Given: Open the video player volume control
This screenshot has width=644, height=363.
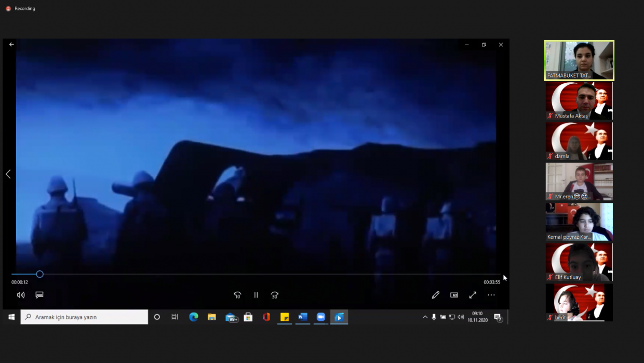Looking at the screenshot, I should click(x=21, y=295).
